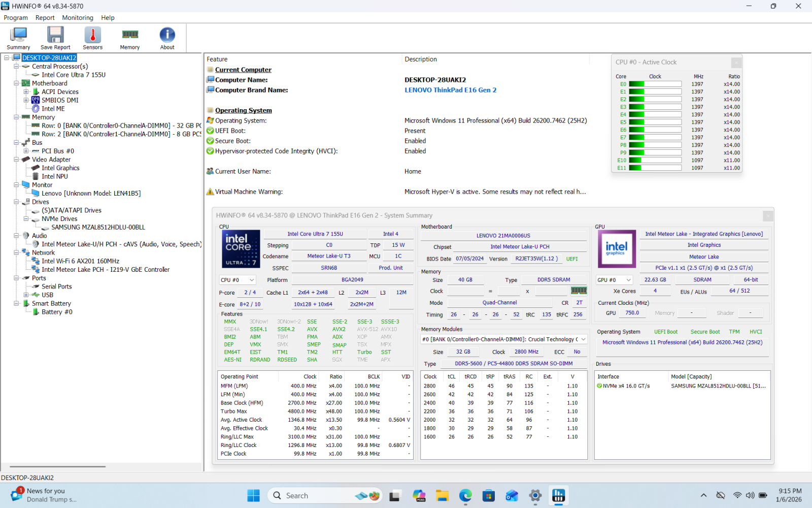Viewport: 812px width, 508px height.
Task: Collapse the Smart Battery tree node
Action: point(16,303)
